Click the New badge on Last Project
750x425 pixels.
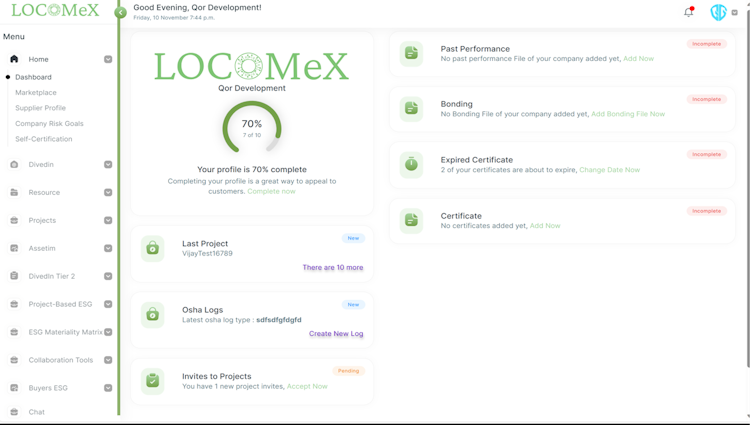coord(353,238)
